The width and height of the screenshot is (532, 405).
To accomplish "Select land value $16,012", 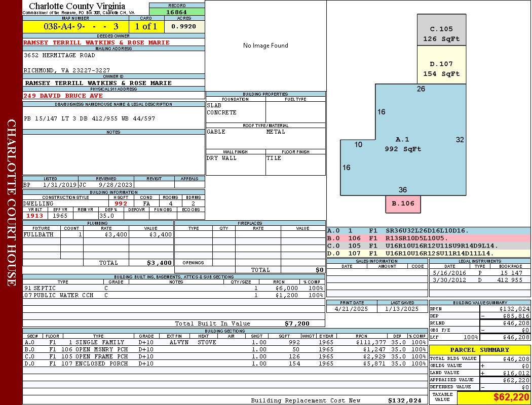I will 516,373.
